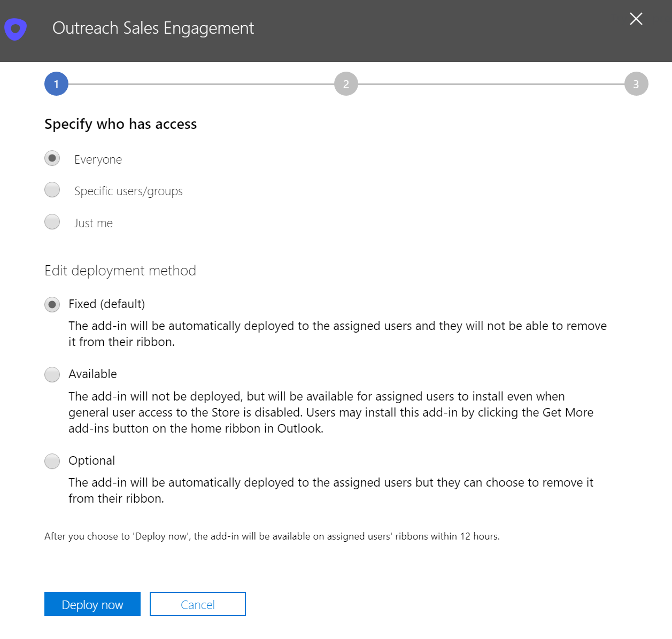Click the Fixed option description text

pyautogui.click(x=337, y=334)
